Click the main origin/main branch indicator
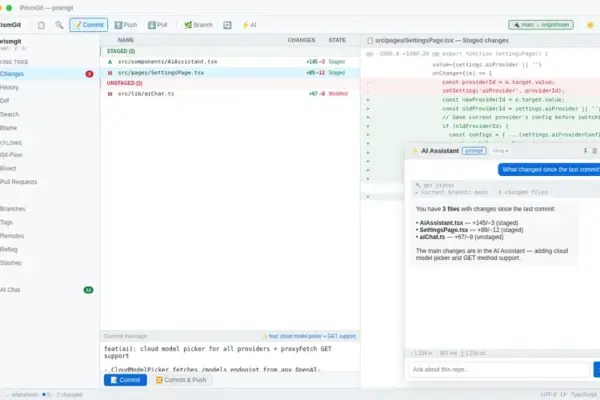Screen dimensions: 600x400 point(541,25)
